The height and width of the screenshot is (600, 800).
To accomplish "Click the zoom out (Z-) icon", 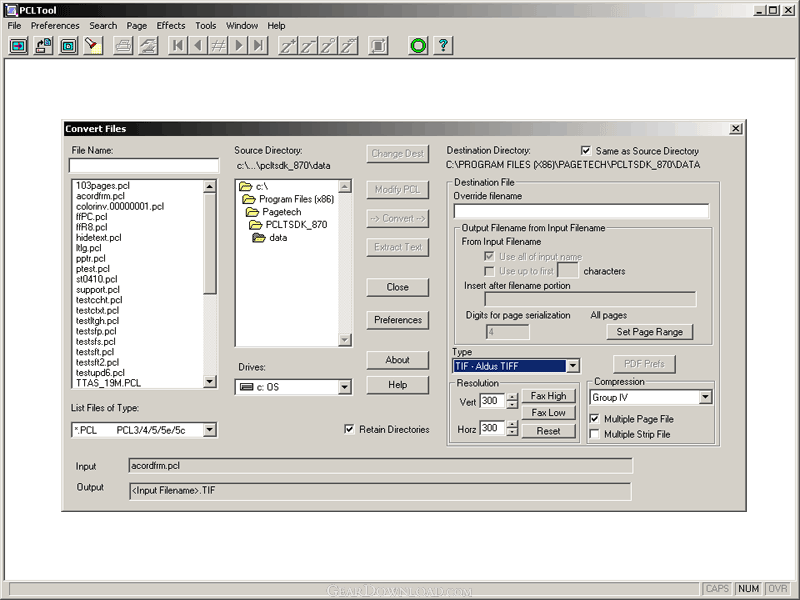I will coord(308,46).
